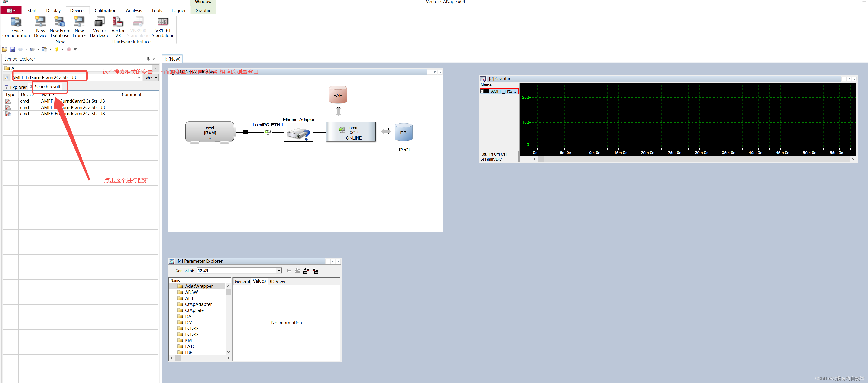
Task: Toggle the Symbol Explorer pin
Action: pos(148,59)
